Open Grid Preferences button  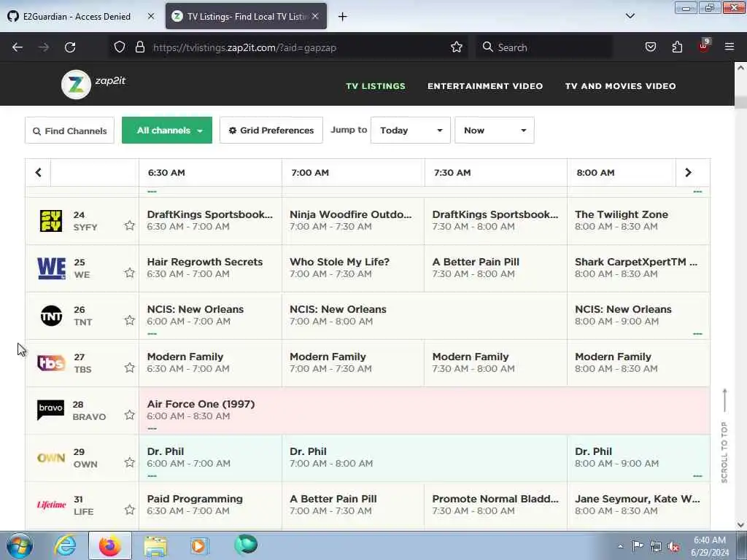point(271,130)
